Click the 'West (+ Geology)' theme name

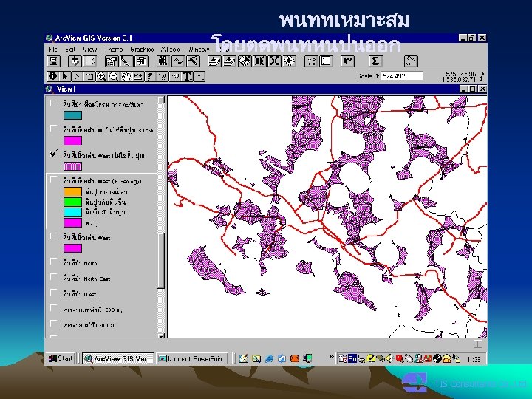tap(102, 181)
